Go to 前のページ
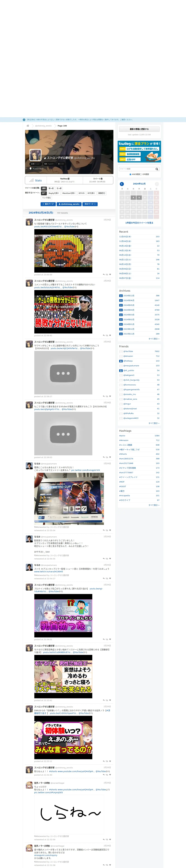186x868 pixels. click(48, 204)
